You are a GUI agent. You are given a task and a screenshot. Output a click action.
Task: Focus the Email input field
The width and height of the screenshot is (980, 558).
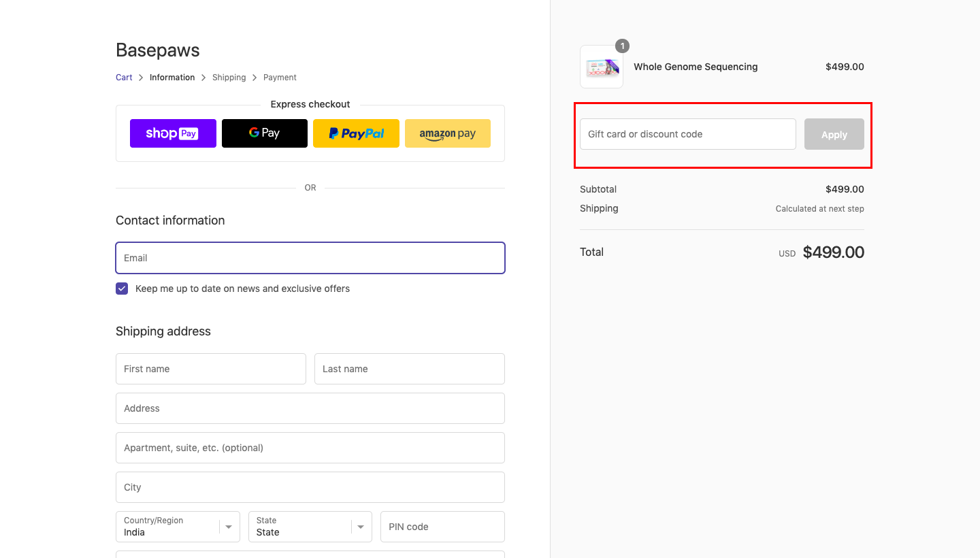click(310, 258)
